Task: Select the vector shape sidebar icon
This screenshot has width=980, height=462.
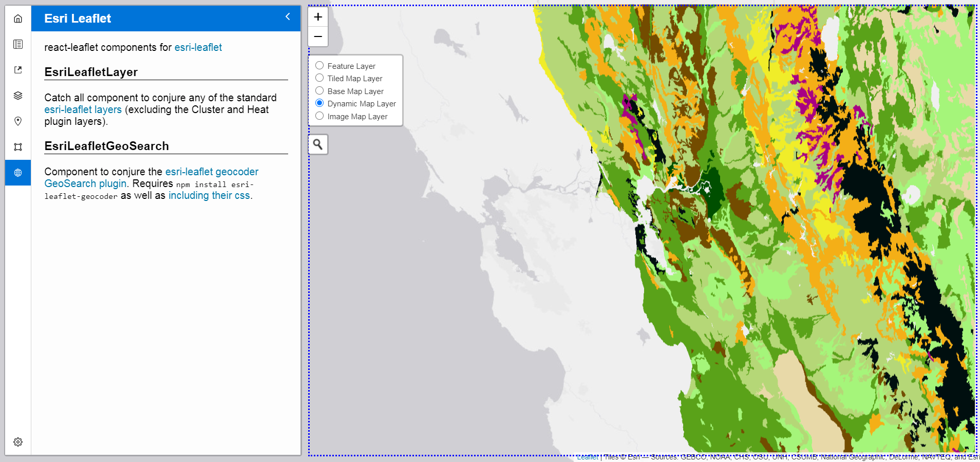Action: pyautogui.click(x=18, y=147)
